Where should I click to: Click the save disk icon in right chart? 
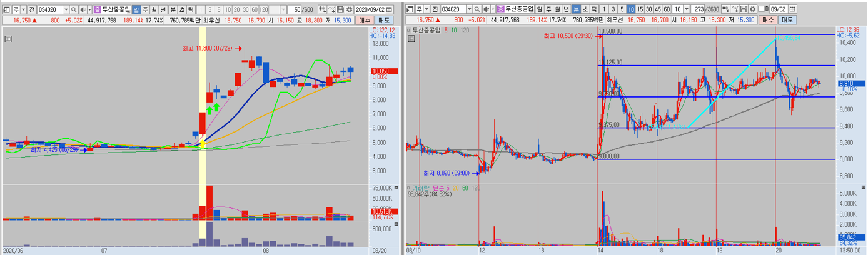(x=744, y=9)
